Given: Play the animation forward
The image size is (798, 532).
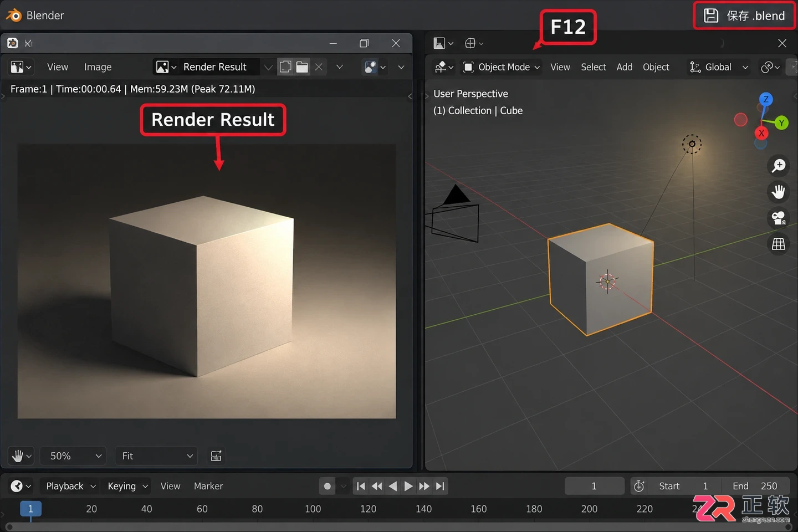Looking at the screenshot, I should (408, 487).
